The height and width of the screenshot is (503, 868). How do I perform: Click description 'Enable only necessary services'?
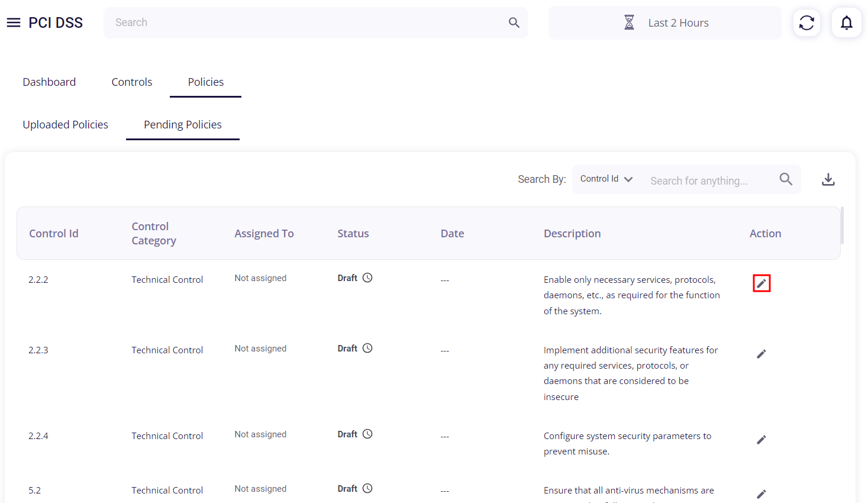(x=632, y=295)
